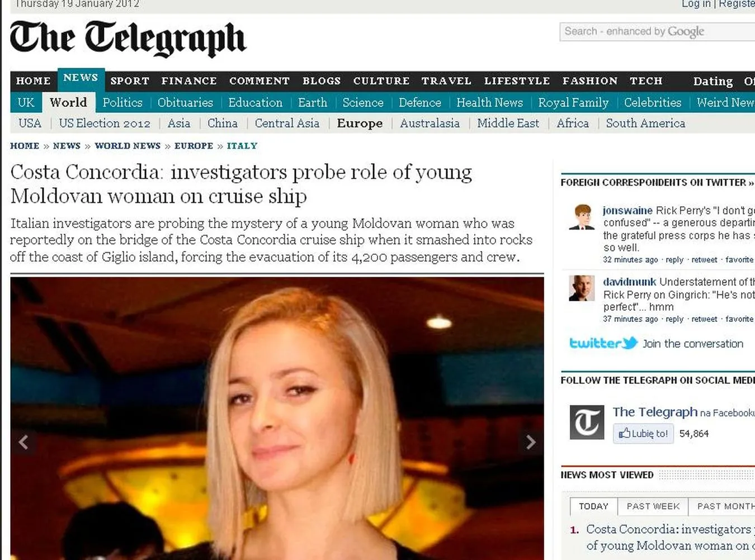
Task: Open the Finance section
Action: [x=189, y=81]
